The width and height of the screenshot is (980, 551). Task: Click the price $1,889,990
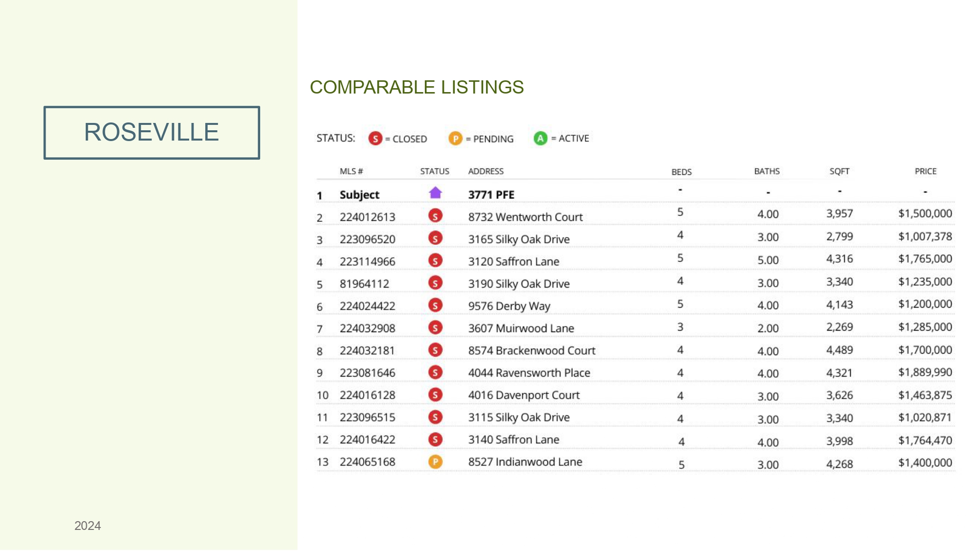[x=925, y=373]
